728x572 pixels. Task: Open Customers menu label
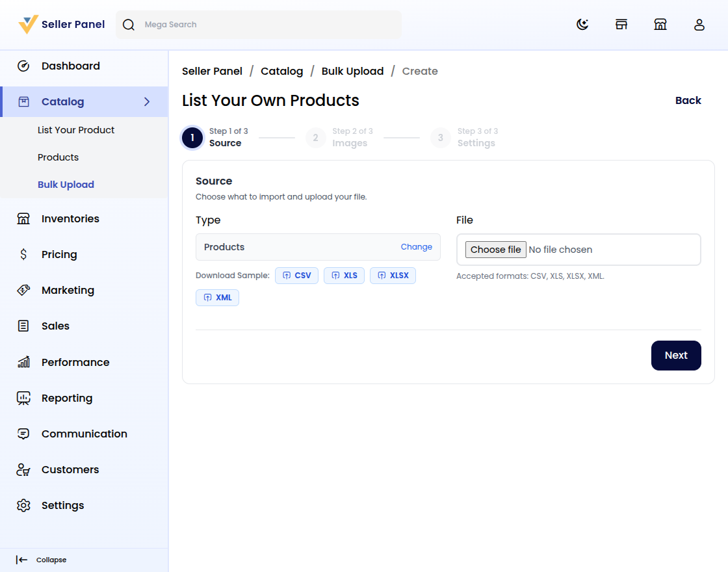tap(70, 469)
